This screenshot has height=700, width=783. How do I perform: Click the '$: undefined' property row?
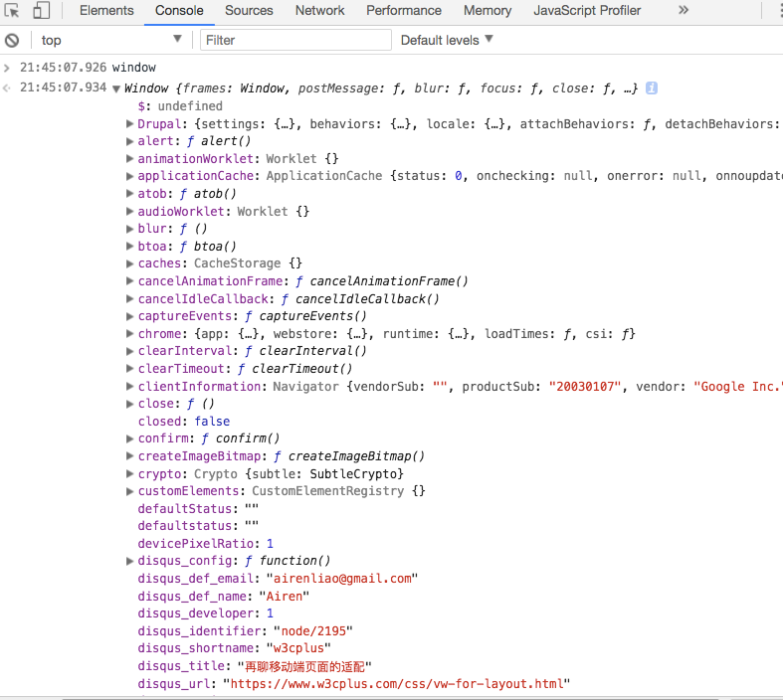click(180, 106)
